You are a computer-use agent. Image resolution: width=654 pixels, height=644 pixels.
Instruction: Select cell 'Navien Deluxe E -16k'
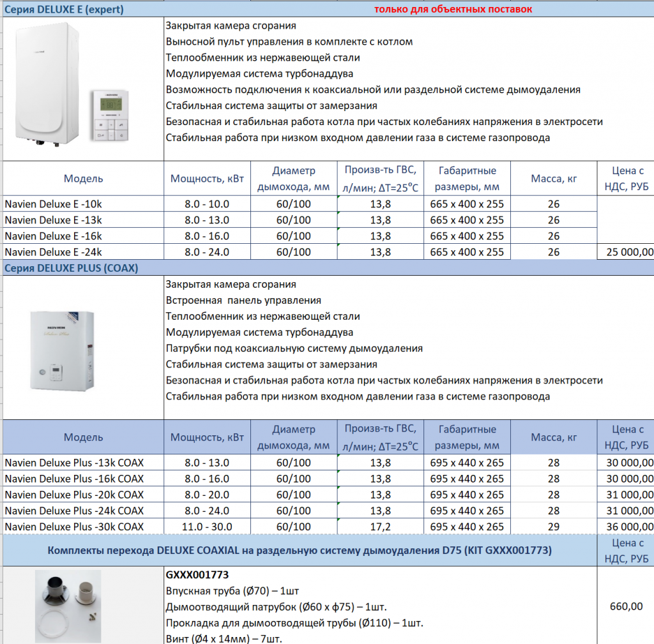point(84,236)
